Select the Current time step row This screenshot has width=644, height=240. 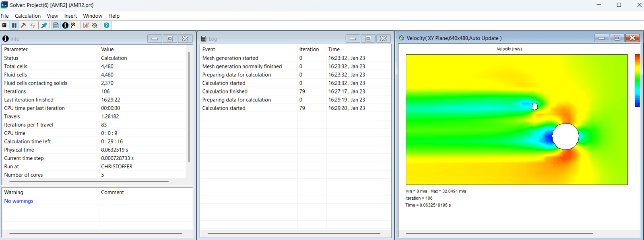coord(94,158)
